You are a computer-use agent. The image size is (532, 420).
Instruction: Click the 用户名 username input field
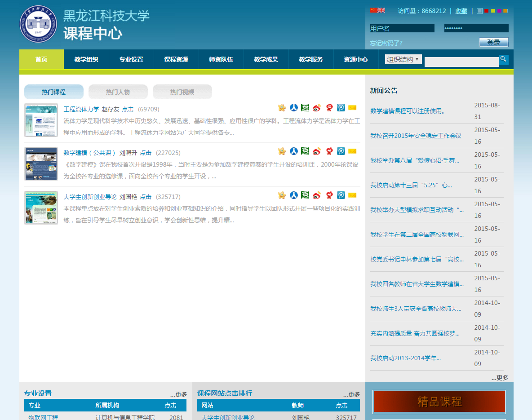coord(402,28)
